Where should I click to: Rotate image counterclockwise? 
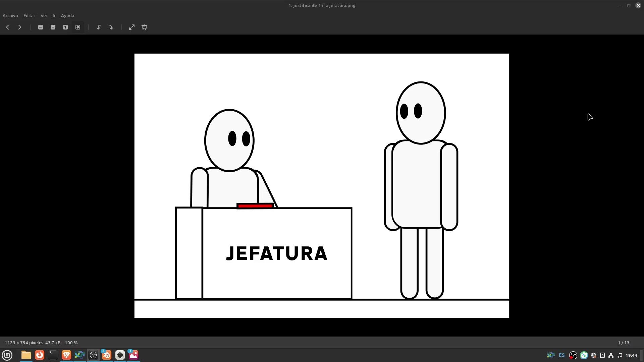99,27
